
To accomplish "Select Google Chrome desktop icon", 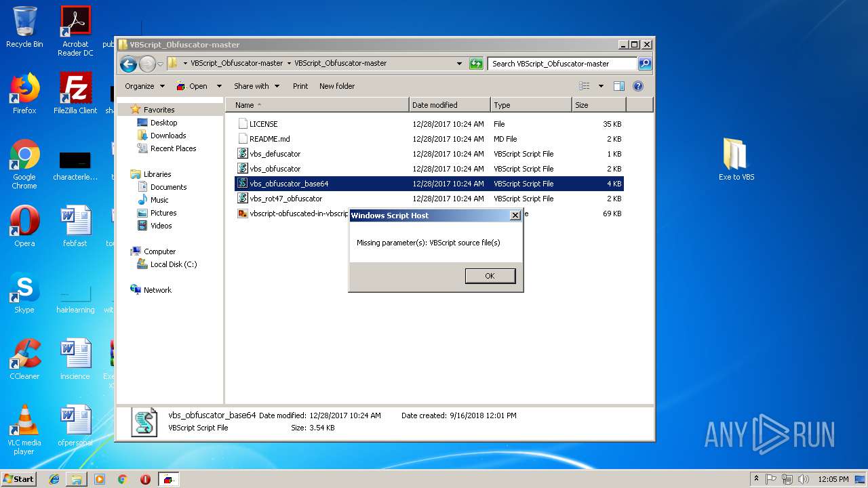I will pyautogui.click(x=24, y=164).
